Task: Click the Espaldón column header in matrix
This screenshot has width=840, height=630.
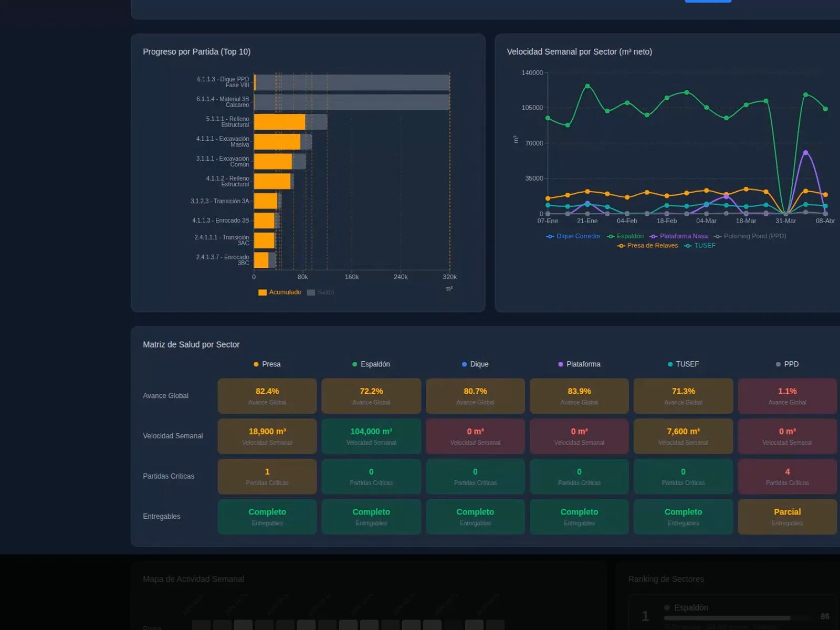Action: tap(371, 364)
